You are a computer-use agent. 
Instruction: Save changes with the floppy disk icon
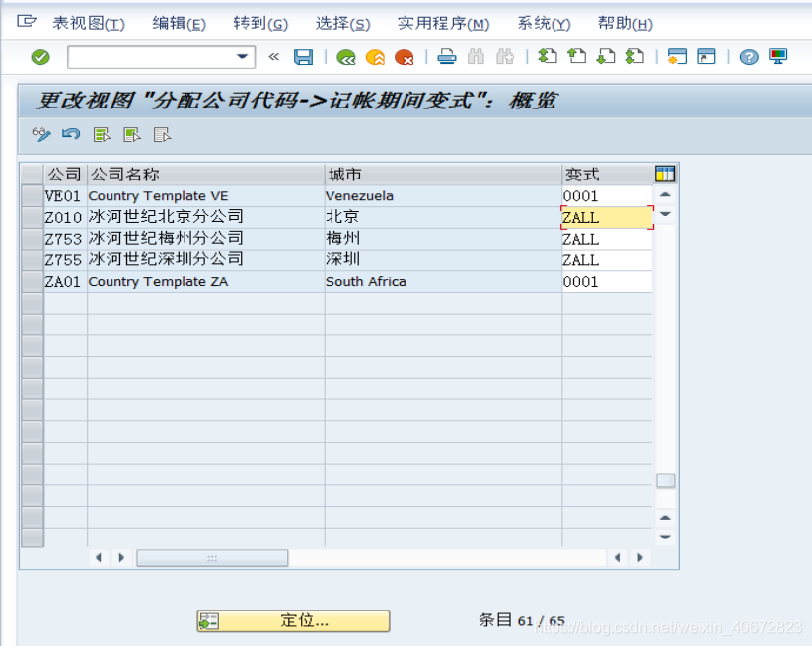(304, 57)
